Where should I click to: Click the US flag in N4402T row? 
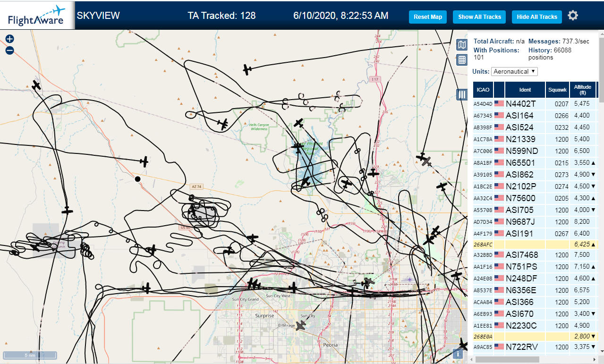click(499, 104)
